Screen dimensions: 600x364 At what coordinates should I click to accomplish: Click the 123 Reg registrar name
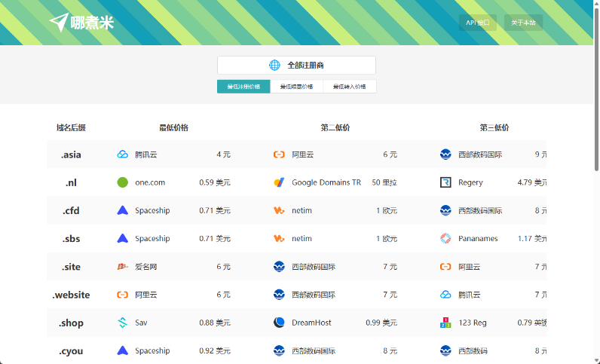tap(473, 323)
